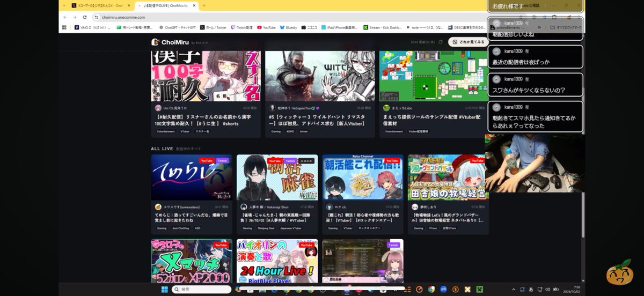
Task: Click the Uni Ch.兎角うに channel avatar
Action: coord(158,107)
